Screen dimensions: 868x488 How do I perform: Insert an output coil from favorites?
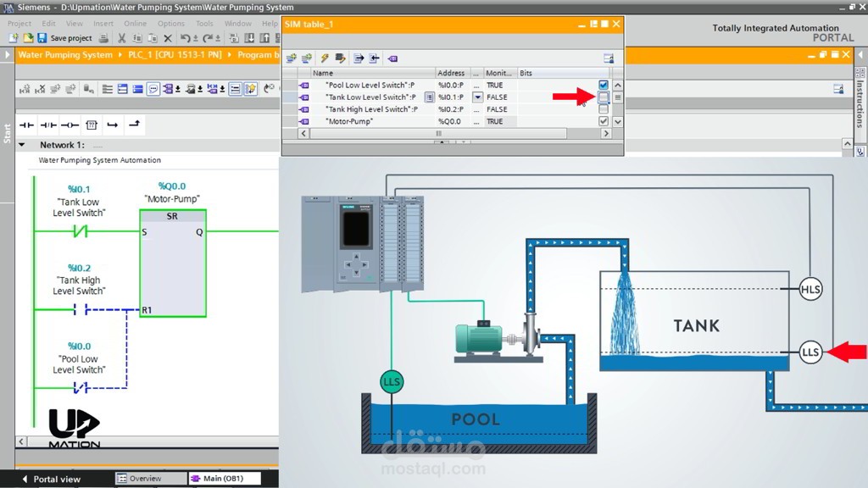click(70, 125)
